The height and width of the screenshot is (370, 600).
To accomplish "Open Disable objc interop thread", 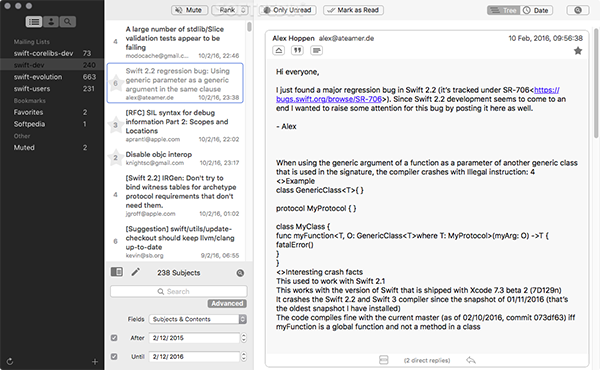I will [175, 158].
